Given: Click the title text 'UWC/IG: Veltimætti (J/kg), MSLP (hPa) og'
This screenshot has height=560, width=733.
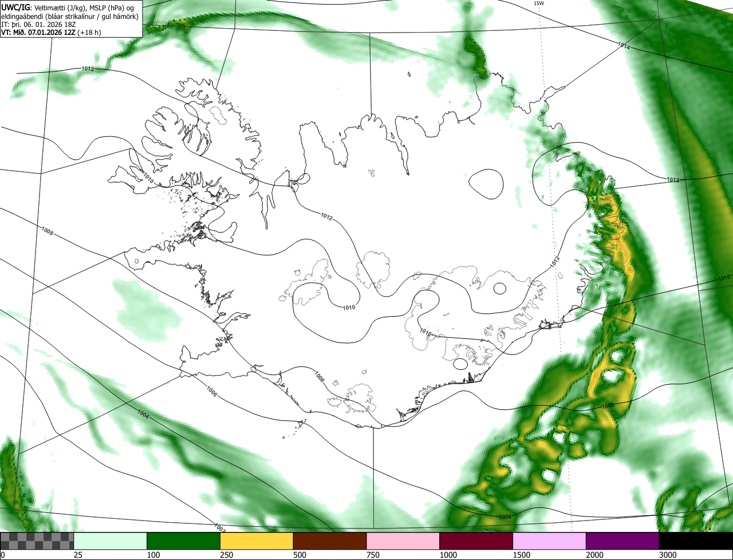Looking at the screenshot, I should tap(68, 7).
